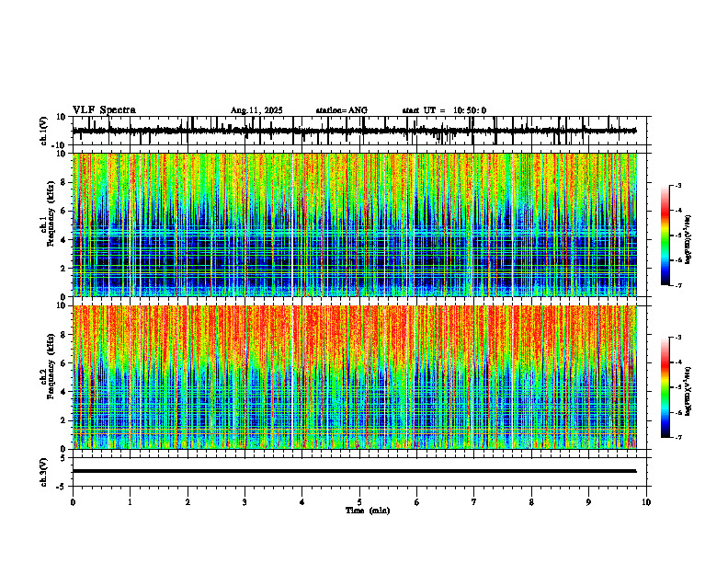Click the "VLF Spectra" title text

coord(104,110)
